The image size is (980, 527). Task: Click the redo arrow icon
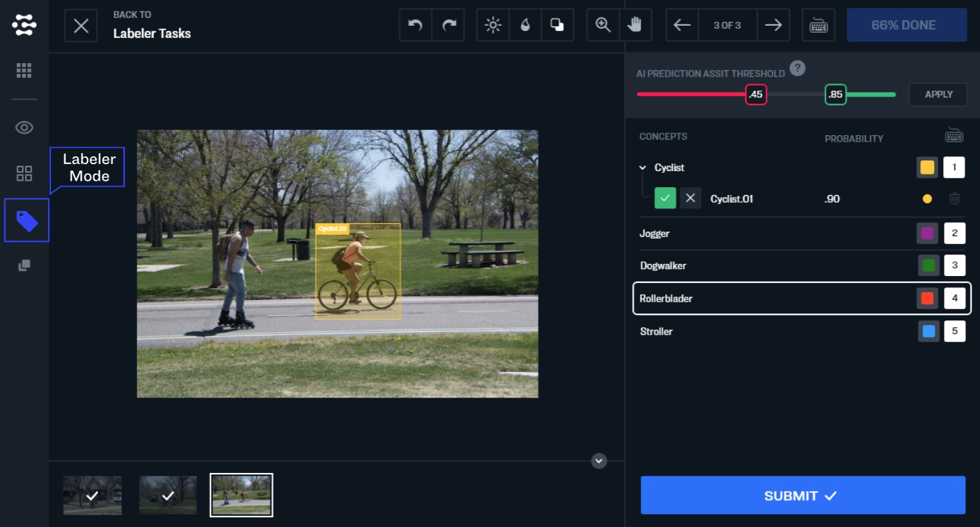449,25
